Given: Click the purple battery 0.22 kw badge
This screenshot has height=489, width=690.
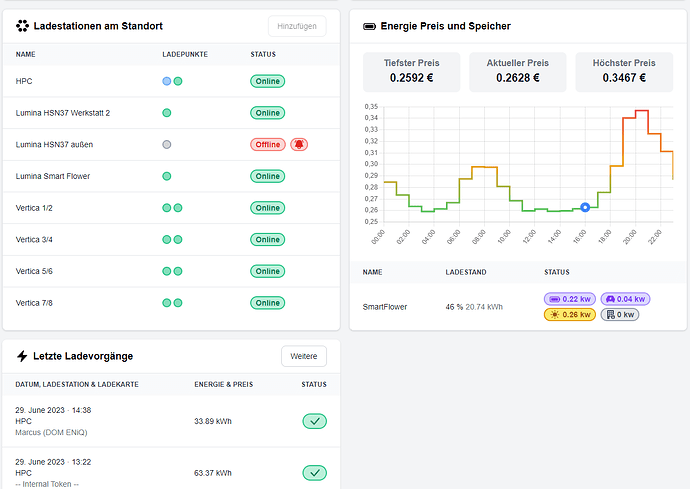Looking at the screenshot, I should coord(570,299).
